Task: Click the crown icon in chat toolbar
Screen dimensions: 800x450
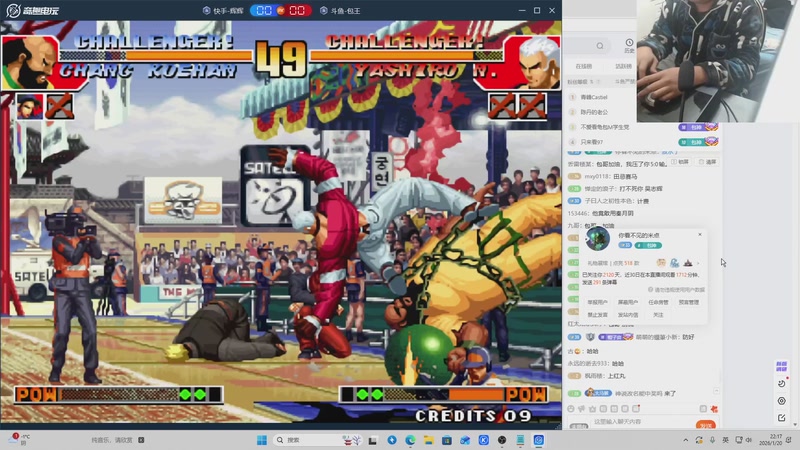Action: (592, 409)
